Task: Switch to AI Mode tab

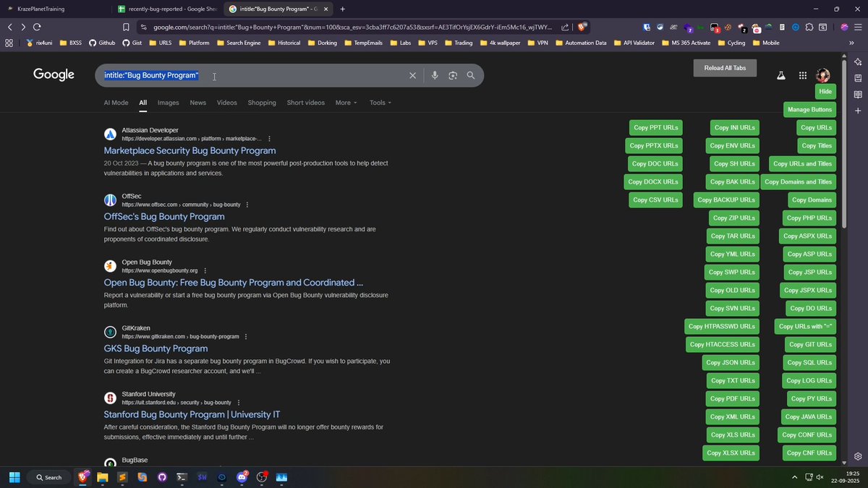Action: pos(116,103)
